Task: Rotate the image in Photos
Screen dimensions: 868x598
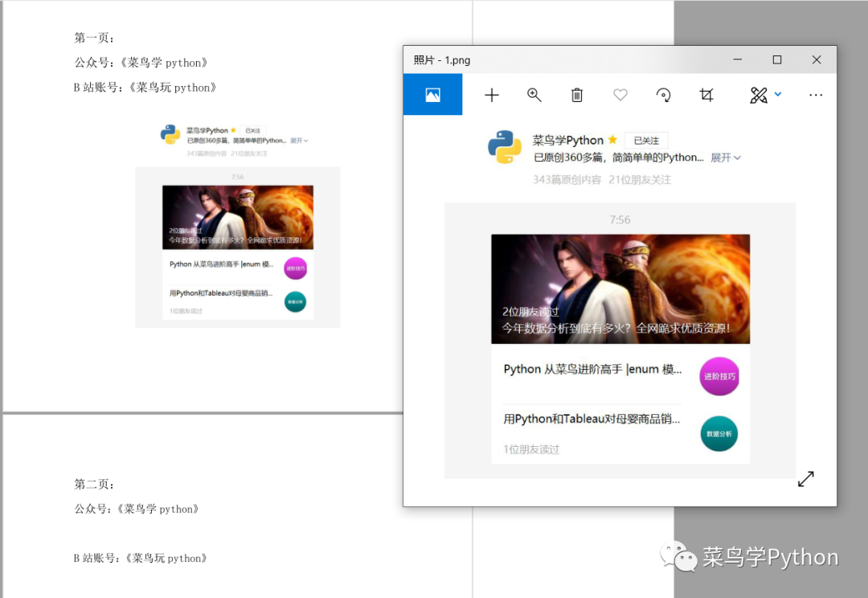Action: tap(663, 95)
